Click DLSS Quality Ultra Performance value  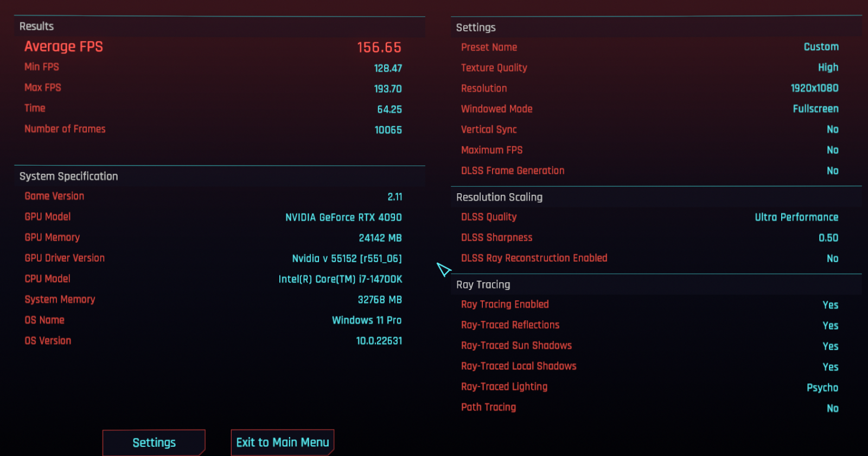pyautogui.click(x=796, y=217)
